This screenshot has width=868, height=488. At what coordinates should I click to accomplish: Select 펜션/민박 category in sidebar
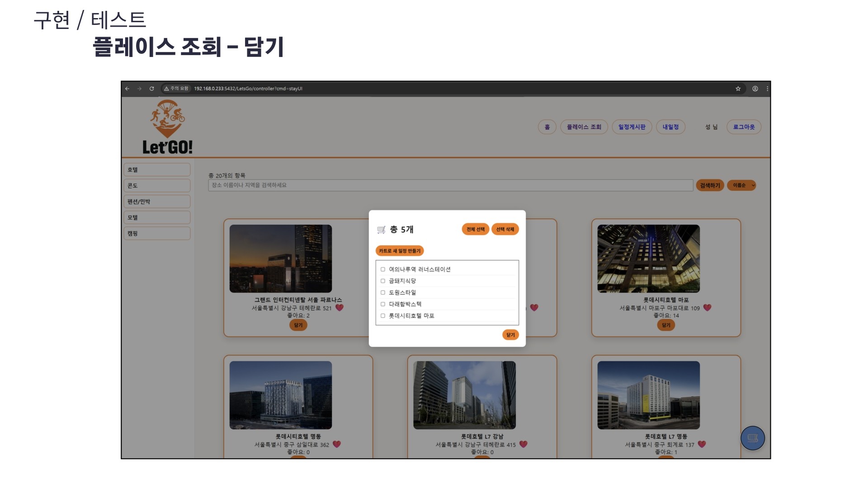point(157,202)
